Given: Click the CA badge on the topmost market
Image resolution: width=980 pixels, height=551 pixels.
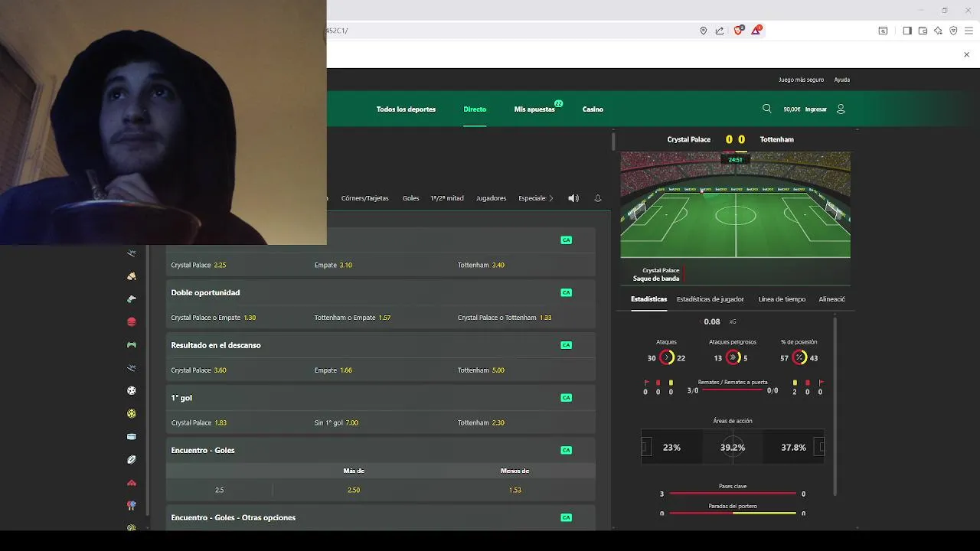Looking at the screenshot, I should [566, 240].
